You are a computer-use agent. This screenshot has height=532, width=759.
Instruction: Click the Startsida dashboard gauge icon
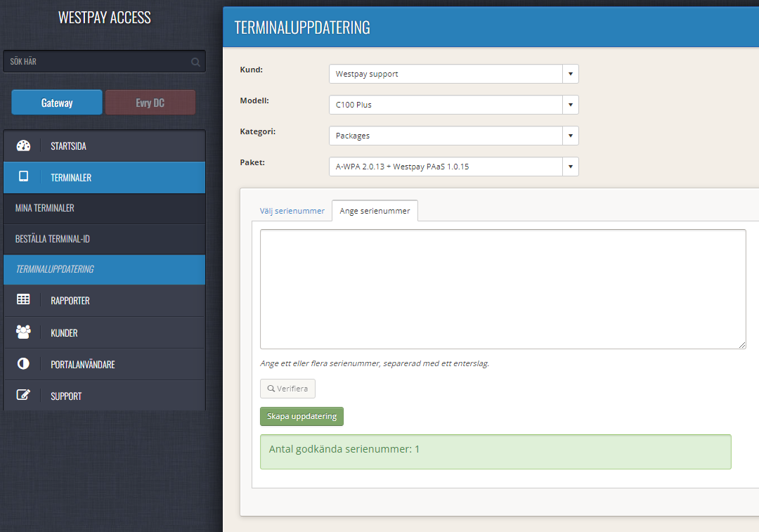[23, 145]
